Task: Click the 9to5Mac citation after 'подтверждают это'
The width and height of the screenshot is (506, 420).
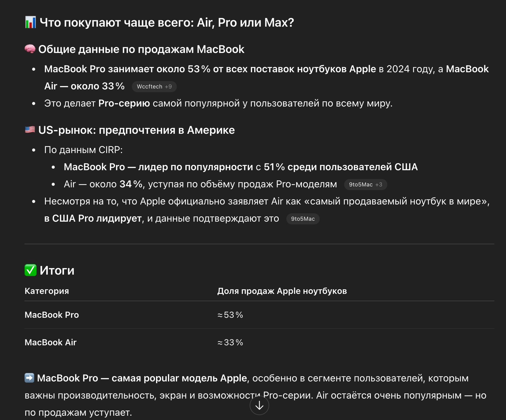Action: [x=303, y=219]
